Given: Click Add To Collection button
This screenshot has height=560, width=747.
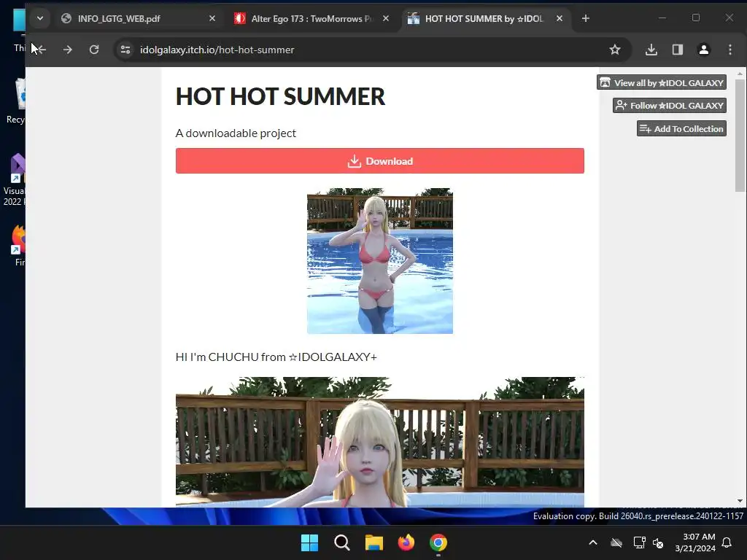Looking at the screenshot, I should 681,128.
